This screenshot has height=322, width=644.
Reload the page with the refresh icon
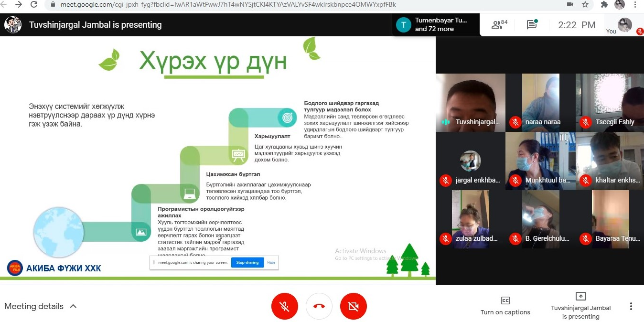tap(34, 5)
